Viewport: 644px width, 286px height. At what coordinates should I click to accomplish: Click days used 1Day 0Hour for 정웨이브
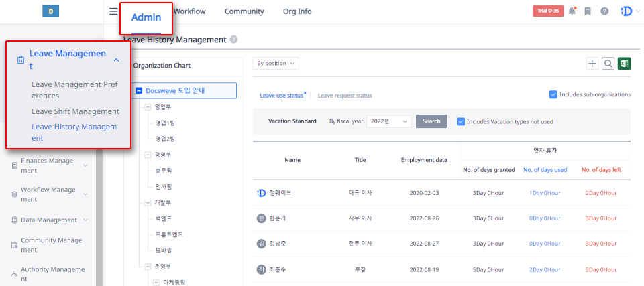pyautogui.click(x=545, y=193)
